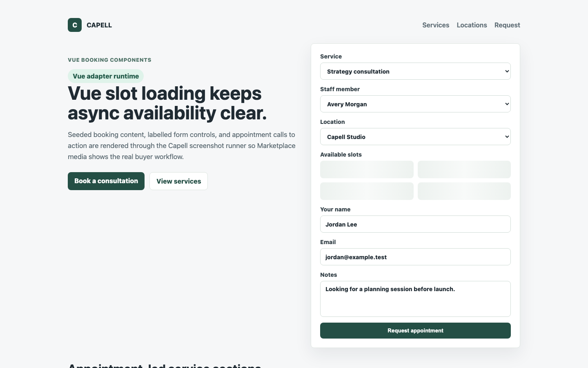Image resolution: width=588 pixels, height=368 pixels.
Task: Click the 'Notes' field label
Action: click(x=328, y=275)
